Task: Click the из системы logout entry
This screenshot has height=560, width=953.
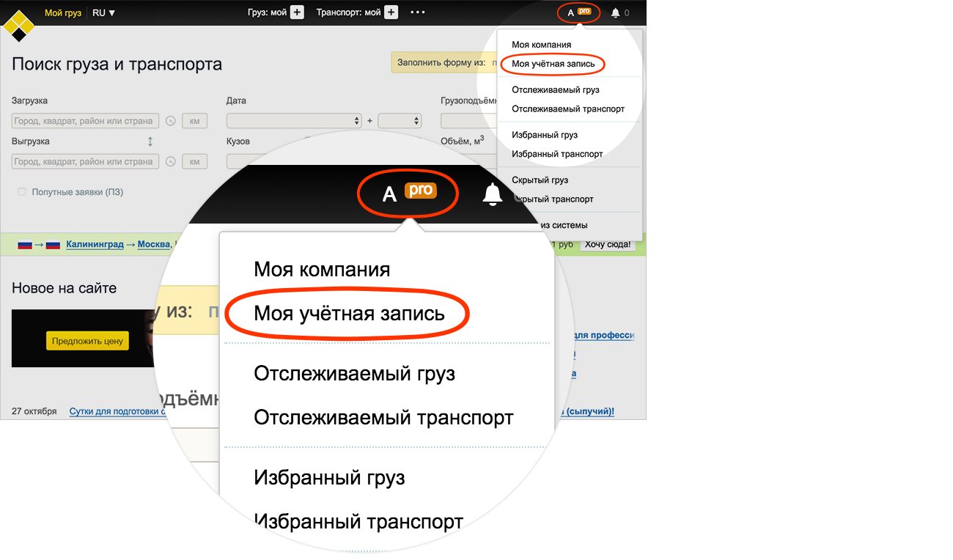Action: point(564,226)
